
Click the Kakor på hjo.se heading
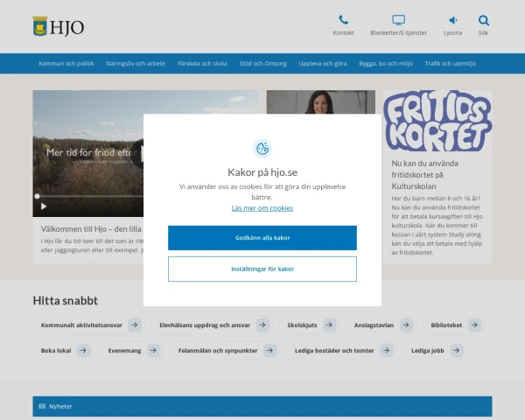point(262,172)
